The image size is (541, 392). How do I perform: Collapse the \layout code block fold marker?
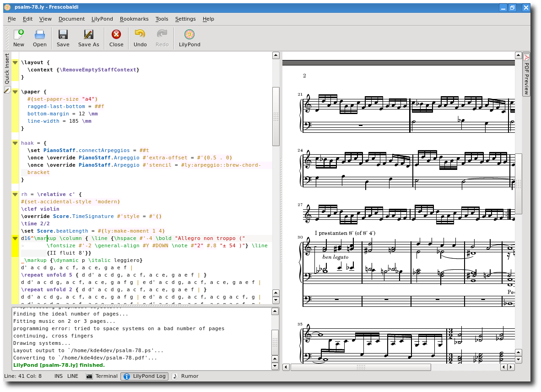(15, 62)
